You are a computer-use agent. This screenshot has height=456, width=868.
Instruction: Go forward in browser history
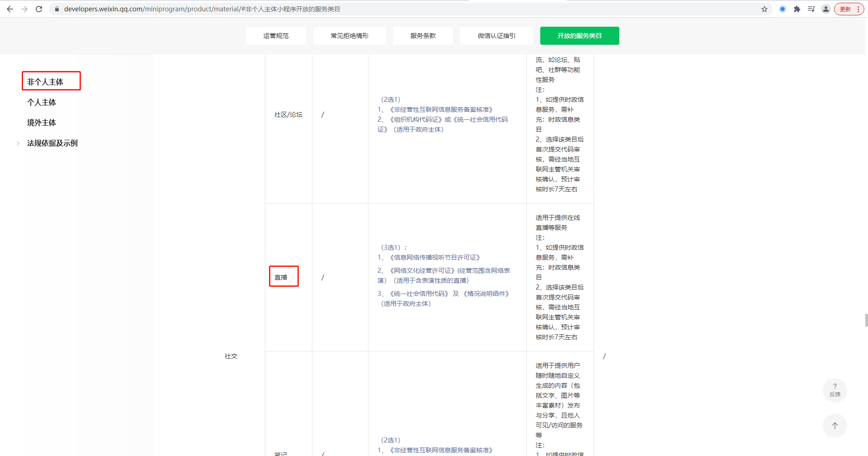[x=24, y=9]
